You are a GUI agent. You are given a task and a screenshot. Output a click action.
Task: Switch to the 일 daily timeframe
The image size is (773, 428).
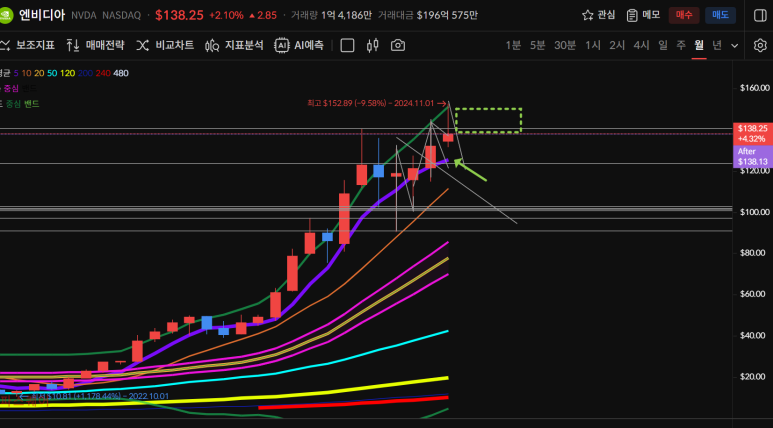tap(663, 46)
